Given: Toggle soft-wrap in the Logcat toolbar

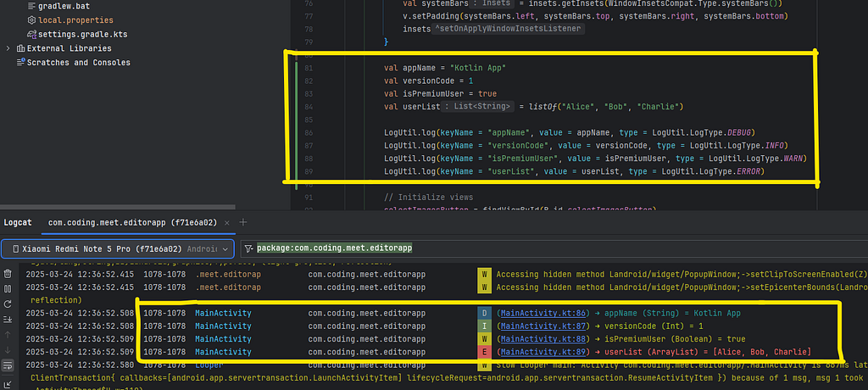Looking at the screenshot, I should click(8, 365).
